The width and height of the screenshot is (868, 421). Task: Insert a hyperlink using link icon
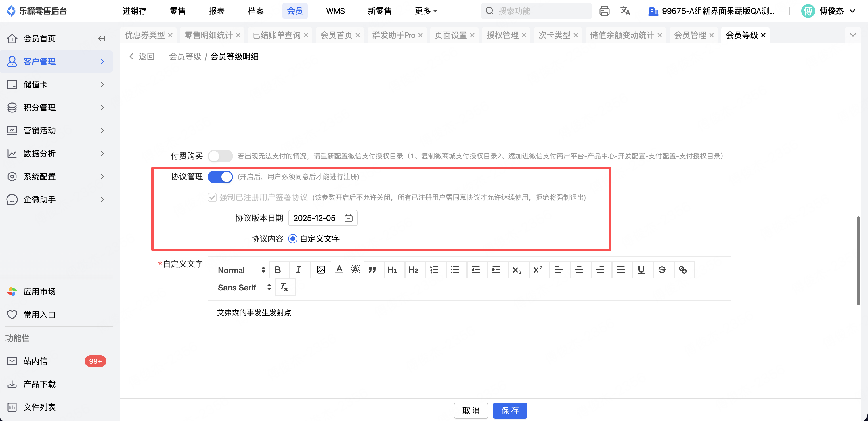click(683, 270)
